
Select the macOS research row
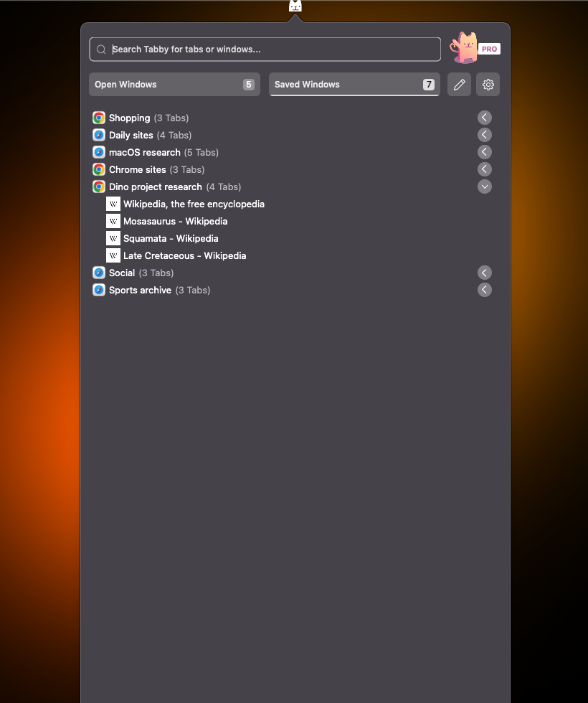pos(293,152)
